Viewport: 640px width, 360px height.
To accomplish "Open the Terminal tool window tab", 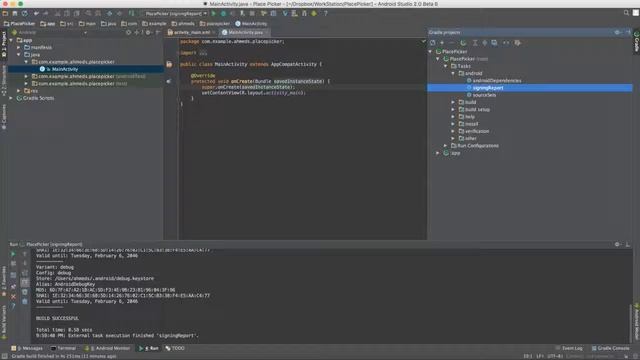I will [x=63, y=348].
